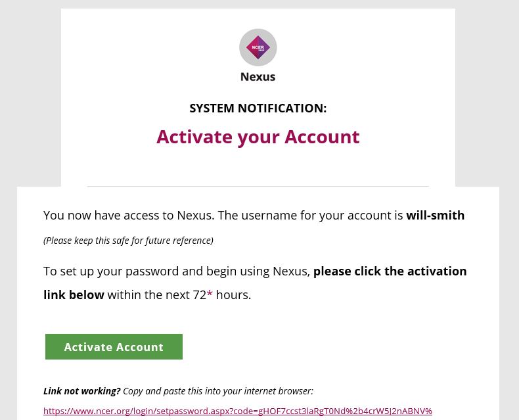Click the NCER diamond logo icon

tap(258, 47)
